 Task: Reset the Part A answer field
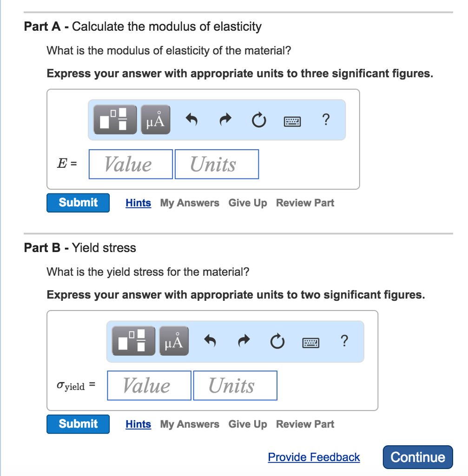tap(259, 119)
